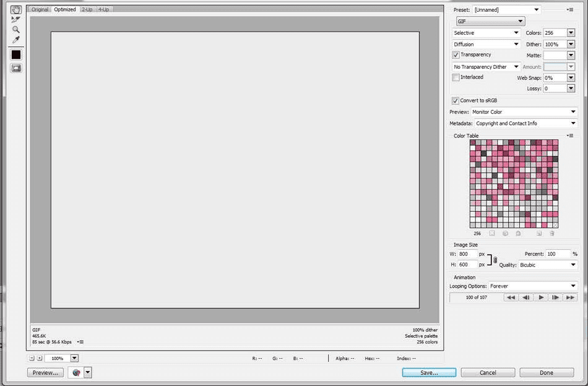Select the Eyedropper tool

(15, 40)
